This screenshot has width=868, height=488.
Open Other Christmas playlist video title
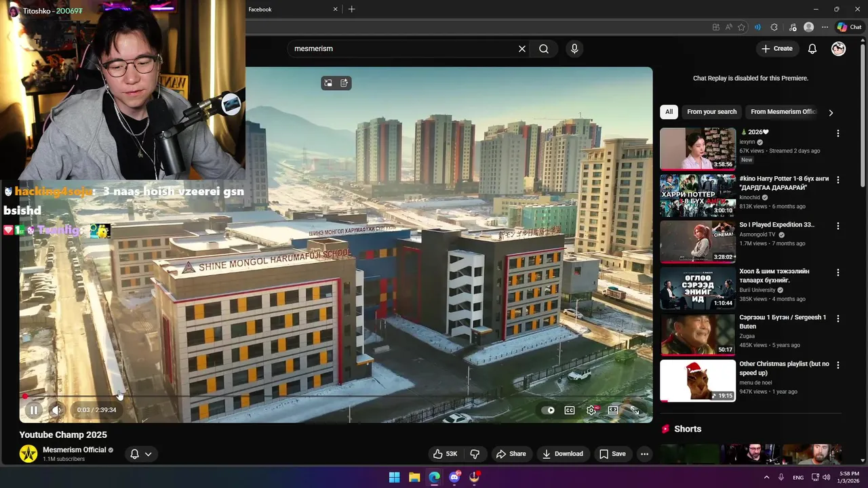click(x=784, y=368)
